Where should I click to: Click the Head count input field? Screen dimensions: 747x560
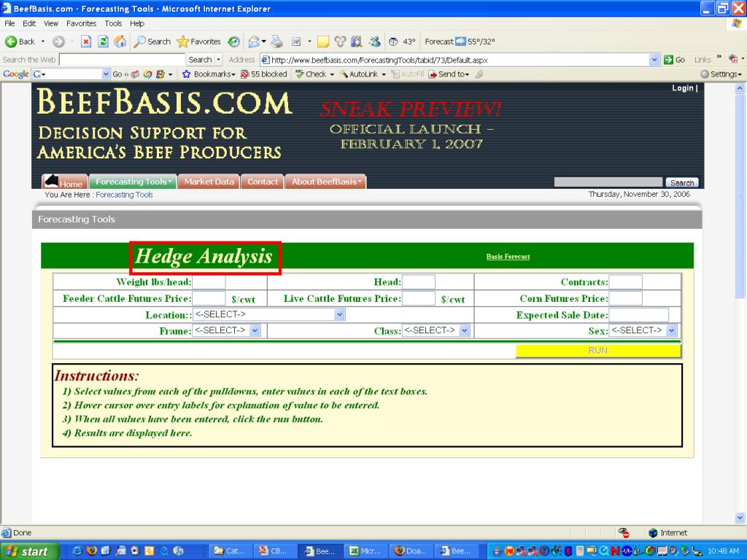pyautogui.click(x=418, y=282)
